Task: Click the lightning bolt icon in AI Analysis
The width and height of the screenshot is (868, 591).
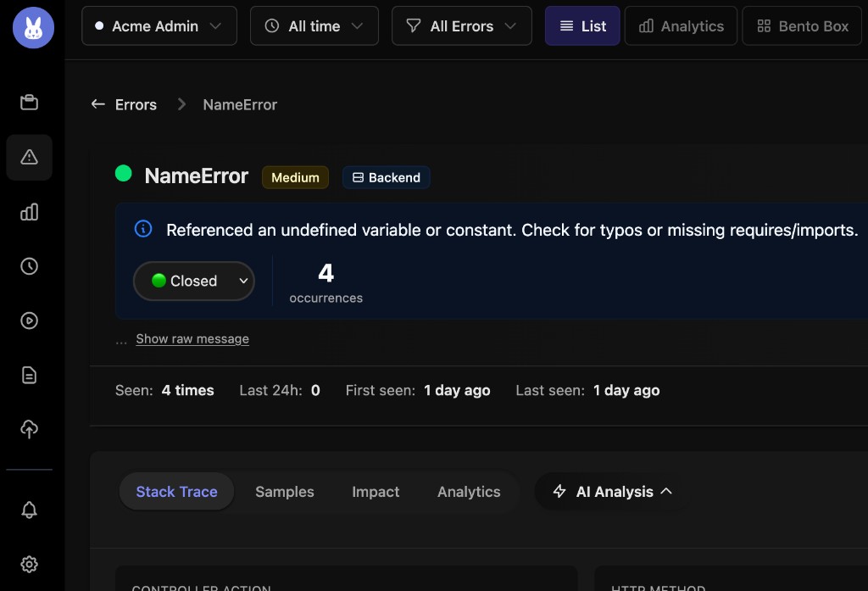Action: click(x=559, y=491)
